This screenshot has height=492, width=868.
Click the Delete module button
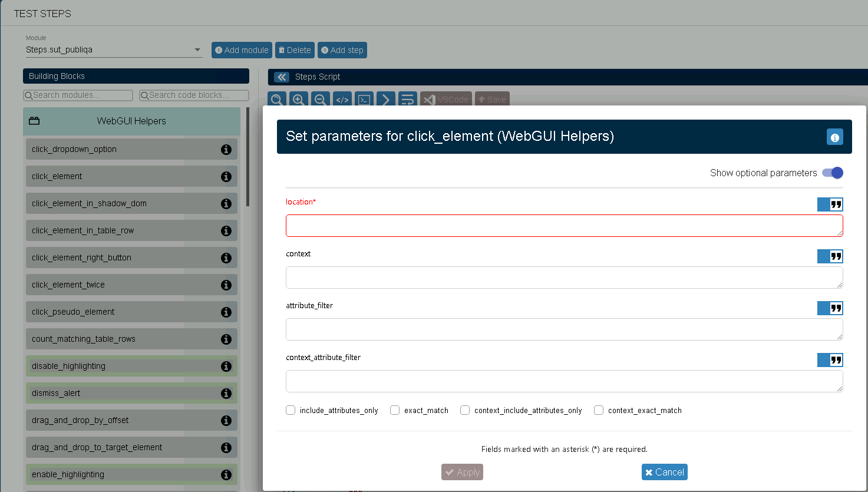[295, 50]
